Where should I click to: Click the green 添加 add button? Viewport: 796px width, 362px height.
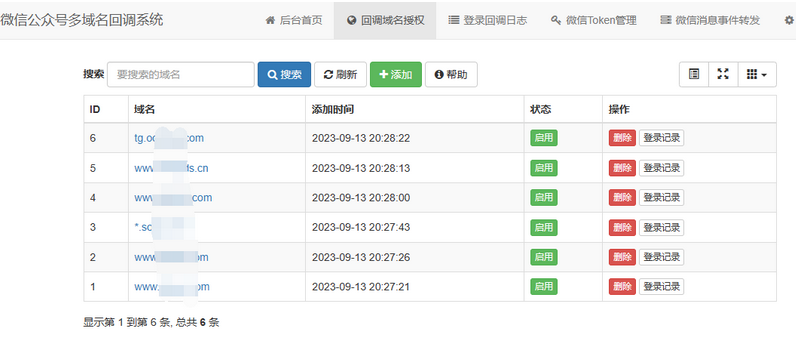click(396, 75)
